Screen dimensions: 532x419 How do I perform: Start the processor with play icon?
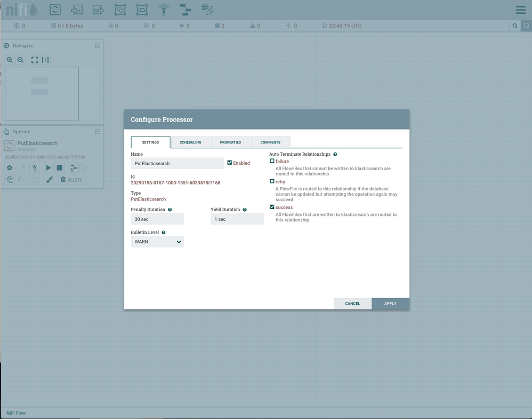(49, 167)
